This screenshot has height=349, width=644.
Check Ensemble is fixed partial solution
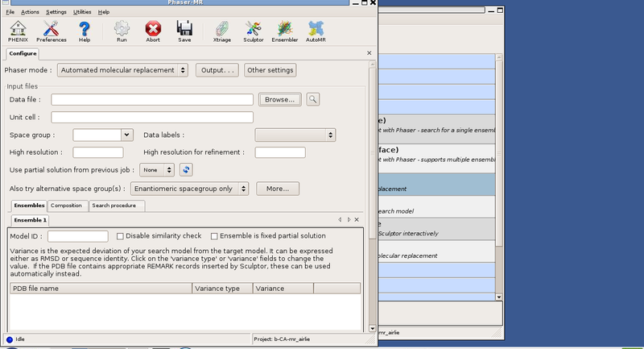coord(214,236)
